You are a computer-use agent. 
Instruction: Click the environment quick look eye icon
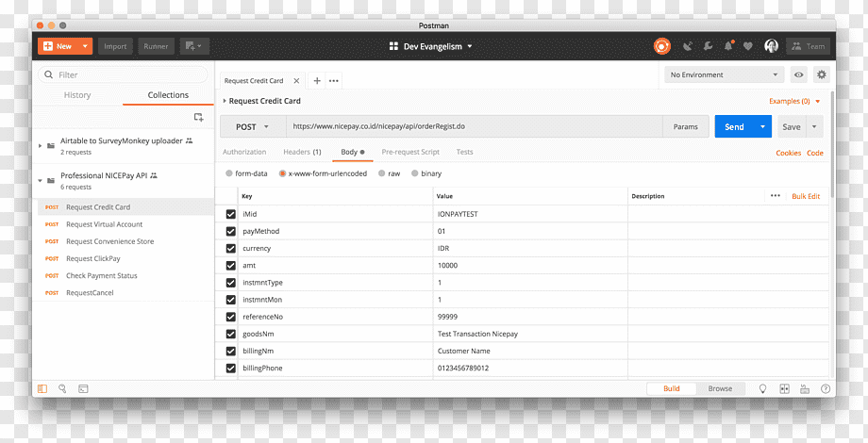tap(799, 74)
